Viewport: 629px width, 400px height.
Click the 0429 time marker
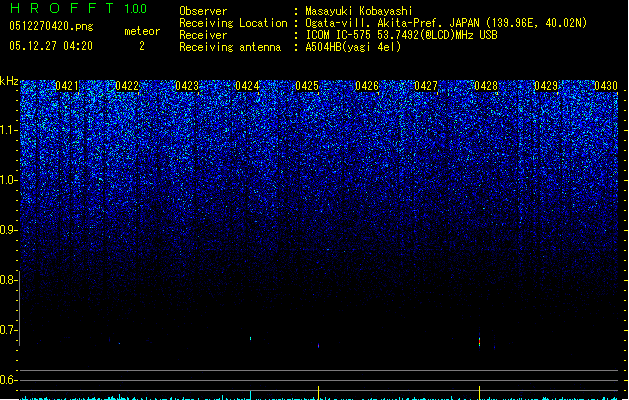546,86
